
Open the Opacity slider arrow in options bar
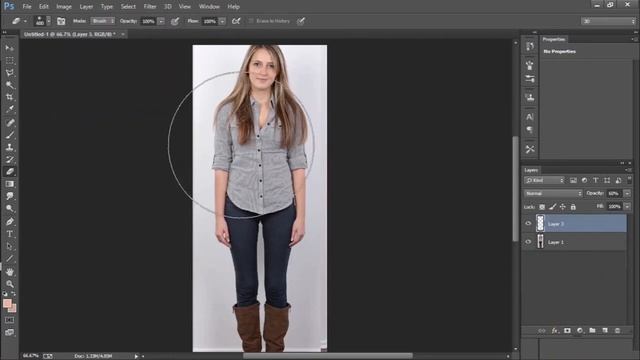click(x=161, y=21)
